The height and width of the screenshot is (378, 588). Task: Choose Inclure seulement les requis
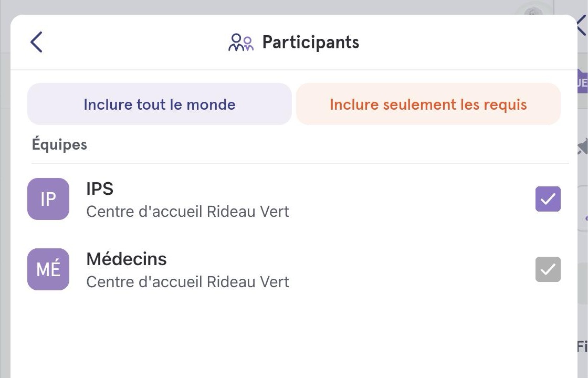coord(428,104)
